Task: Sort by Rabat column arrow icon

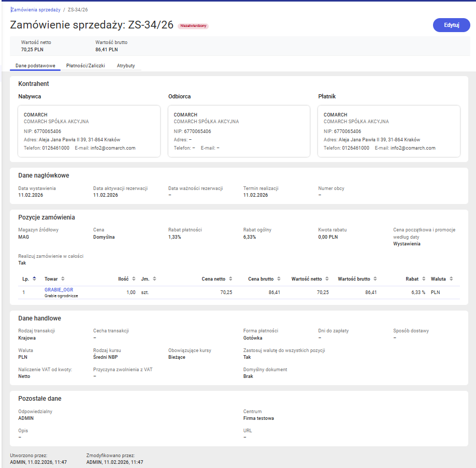Action: click(x=424, y=279)
